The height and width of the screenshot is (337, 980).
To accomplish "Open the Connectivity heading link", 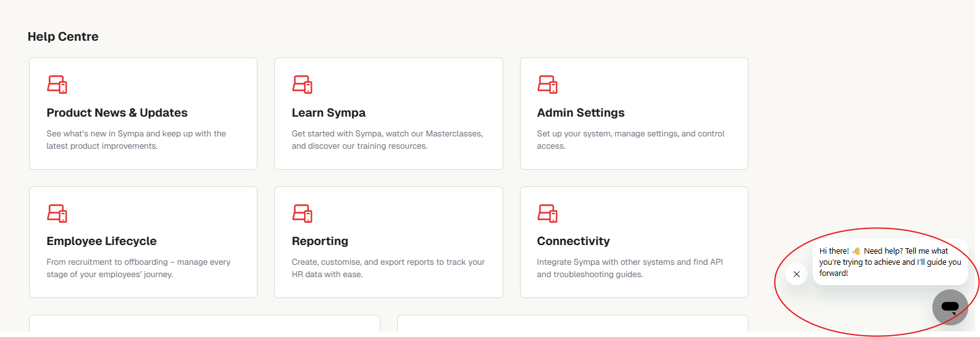I will click(x=573, y=241).
